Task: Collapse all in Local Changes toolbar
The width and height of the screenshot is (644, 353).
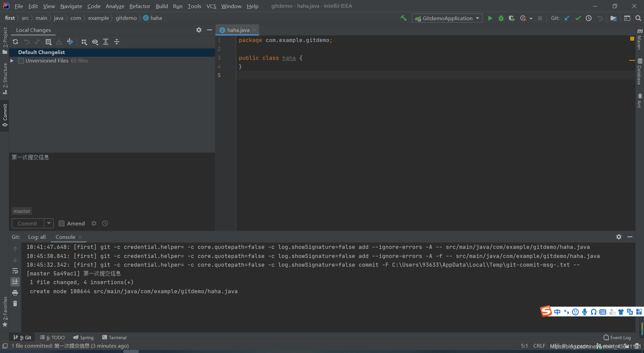Action: click(117, 42)
